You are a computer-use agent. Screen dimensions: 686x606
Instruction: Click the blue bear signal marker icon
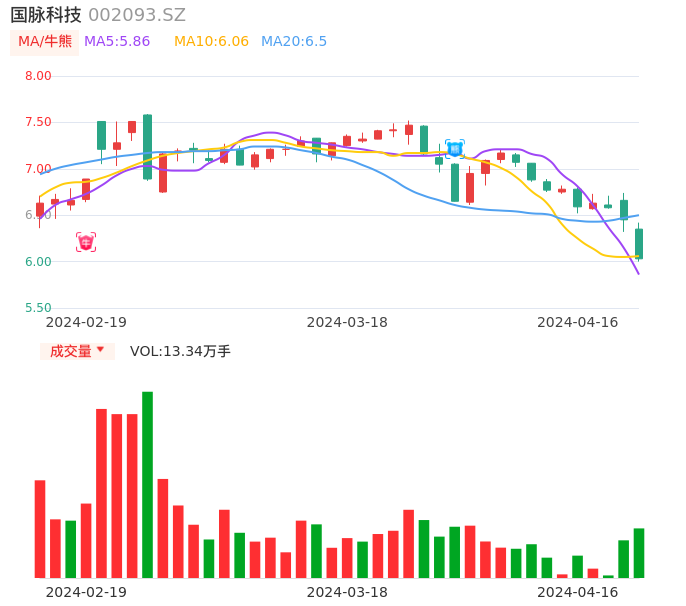click(x=455, y=149)
